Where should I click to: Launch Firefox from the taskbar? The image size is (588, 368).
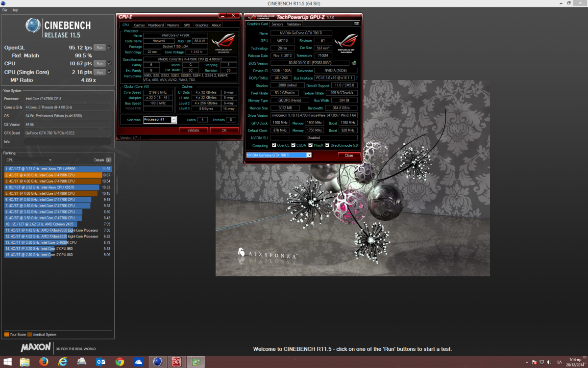tap(44, 362)
